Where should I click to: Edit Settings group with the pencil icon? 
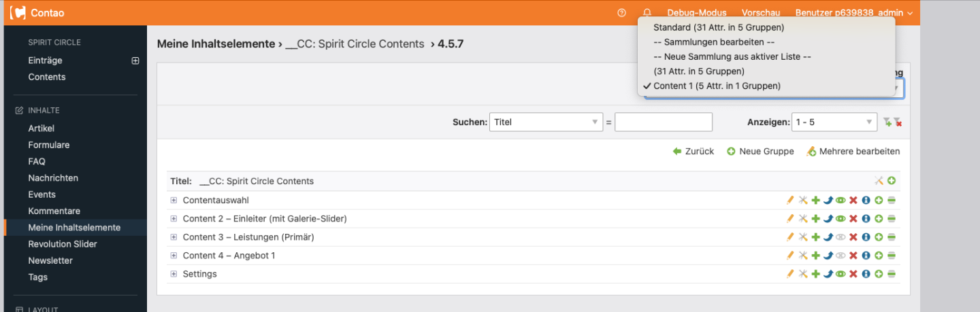click(790, 274)
